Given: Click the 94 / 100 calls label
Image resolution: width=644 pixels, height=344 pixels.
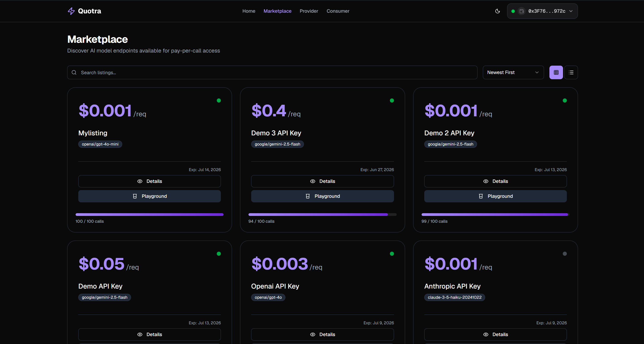Looking at the screenshot, I should (x=262, y=222).
